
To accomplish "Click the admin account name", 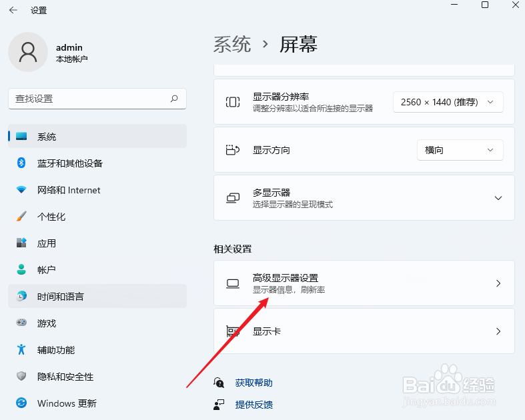I will click(x=69, y=47).
